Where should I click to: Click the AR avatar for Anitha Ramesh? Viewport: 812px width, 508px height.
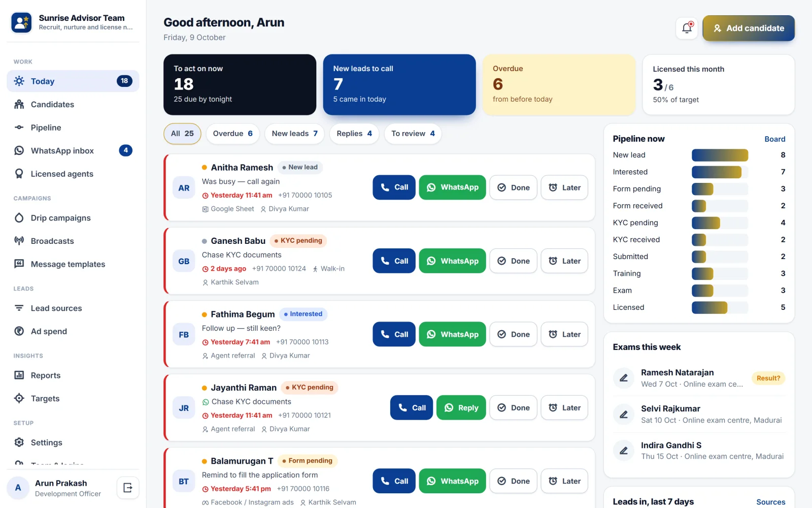184,188
